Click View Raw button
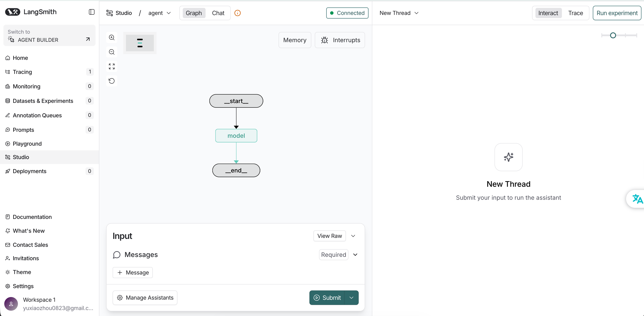 329,236
